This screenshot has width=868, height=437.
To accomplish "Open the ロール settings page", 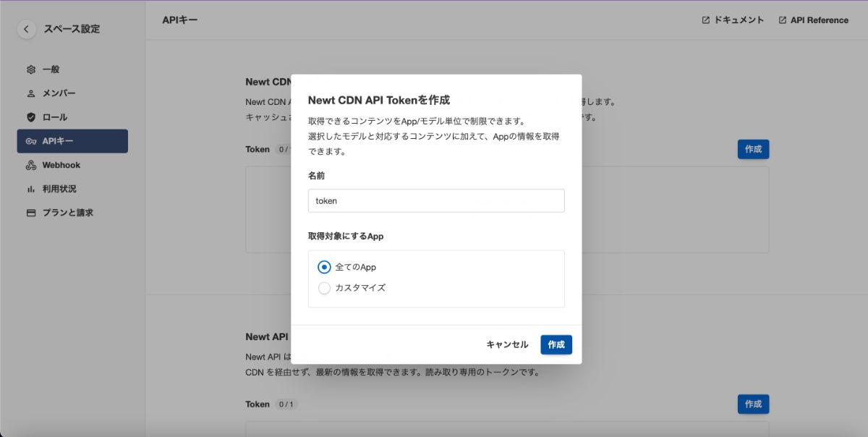I will click(x=72, y=117).
